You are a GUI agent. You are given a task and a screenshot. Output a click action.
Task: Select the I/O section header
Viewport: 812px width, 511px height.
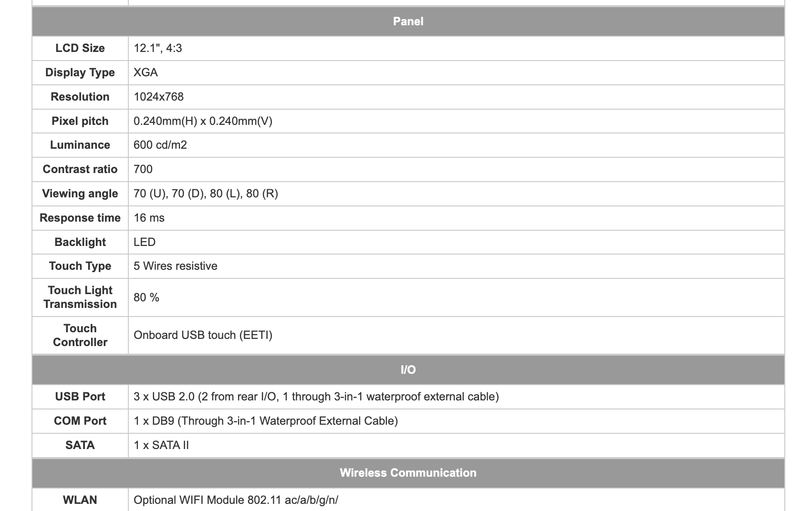(x=408, y=370)
